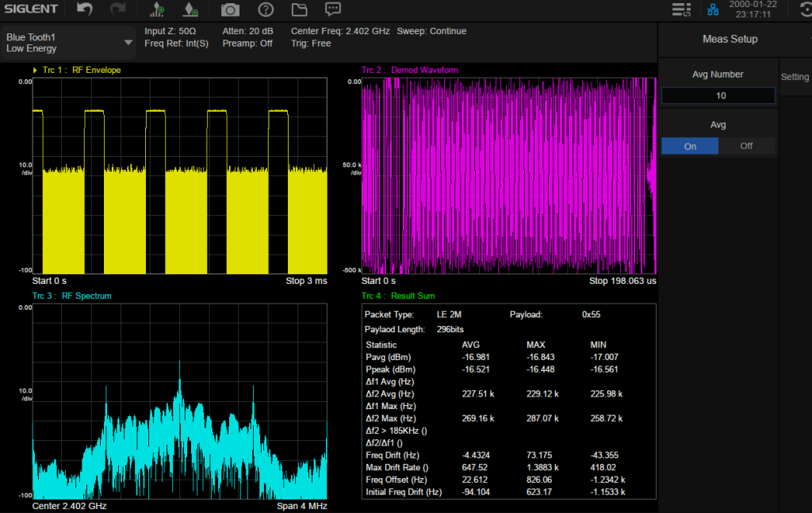Click the network status icon
Screen dimensions: 812x513
pos(714,10)
